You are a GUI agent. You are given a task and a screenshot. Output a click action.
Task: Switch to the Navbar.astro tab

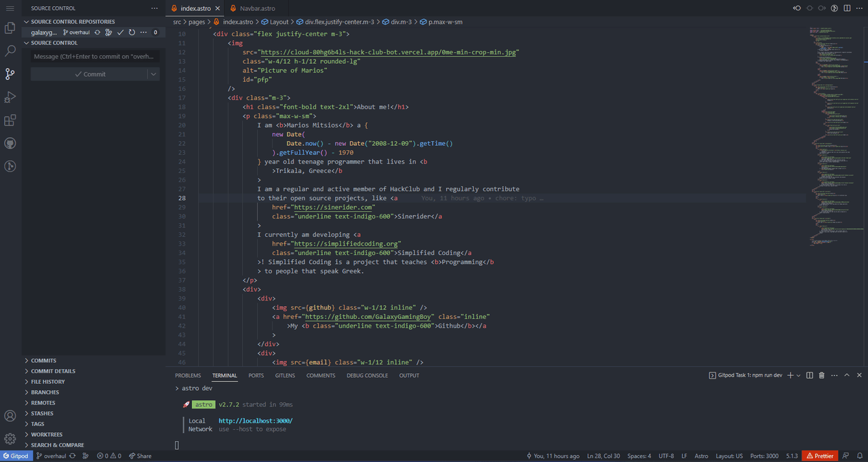click(256, 8)
